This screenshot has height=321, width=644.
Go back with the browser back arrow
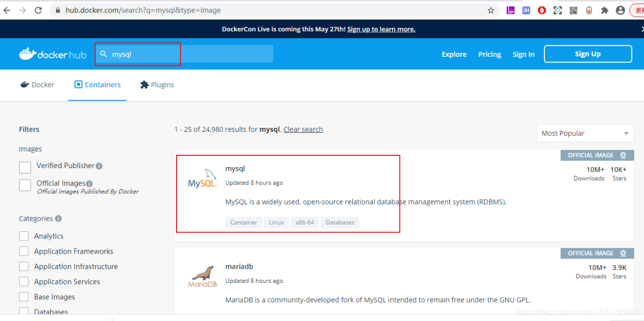point(7,10)
